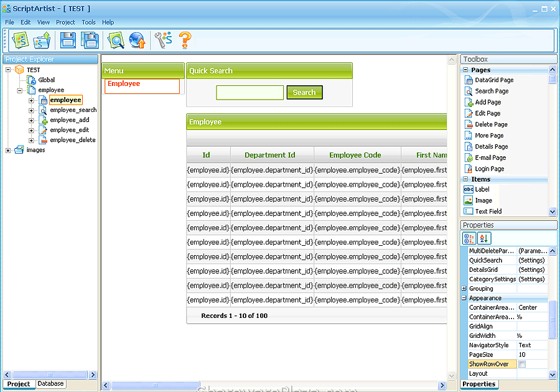Open the tools wrench settings icon
The image size is (560, 392).
pyautogui.click(x=163, y=40)
